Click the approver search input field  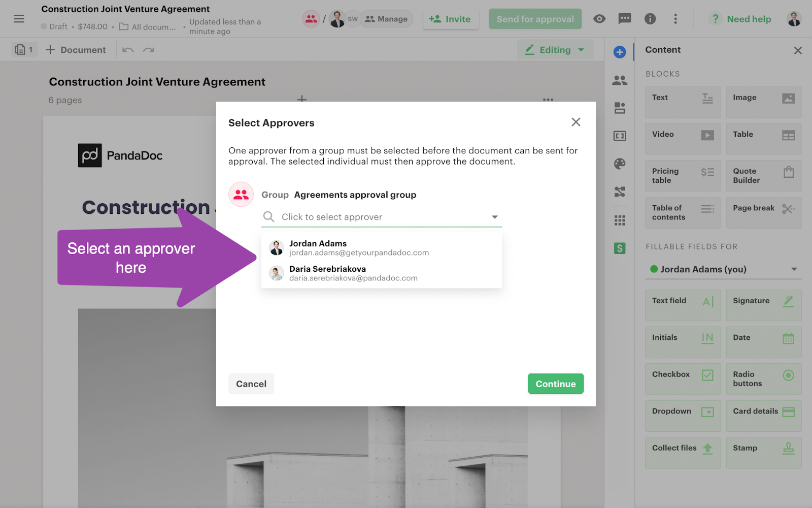click(x=382, y=217)
